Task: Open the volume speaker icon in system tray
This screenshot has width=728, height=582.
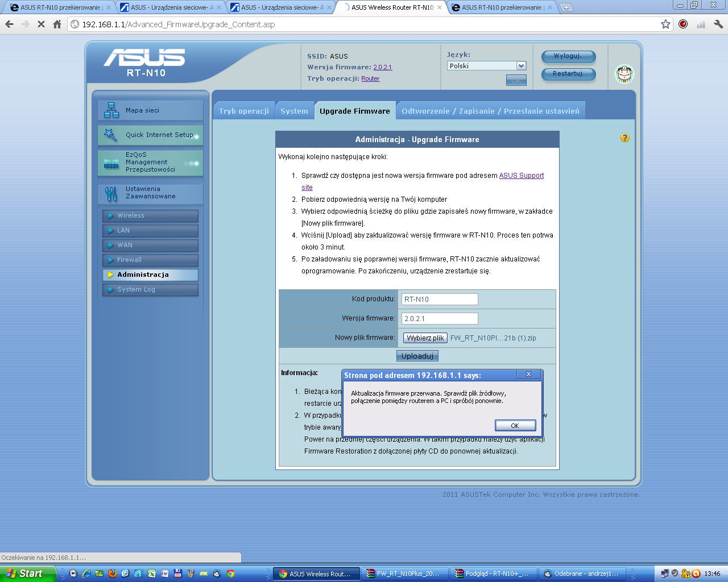Action: (x=675, y=573)
